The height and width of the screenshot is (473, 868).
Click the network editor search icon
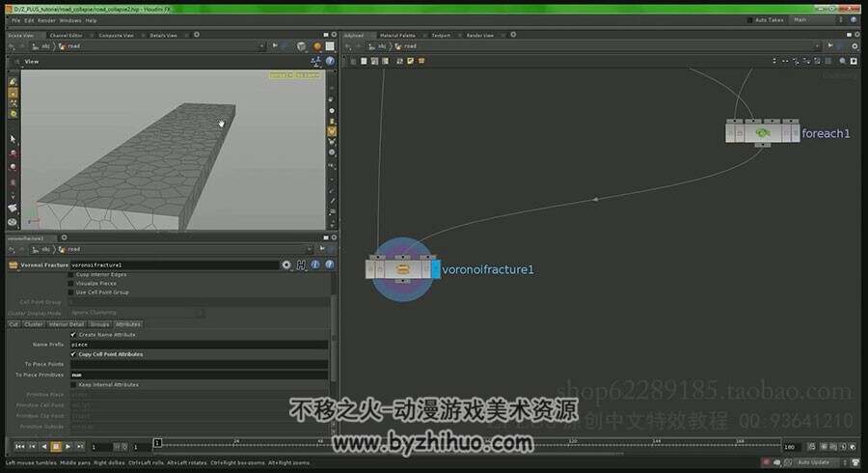pyautogui.click(x=843, y=61)
